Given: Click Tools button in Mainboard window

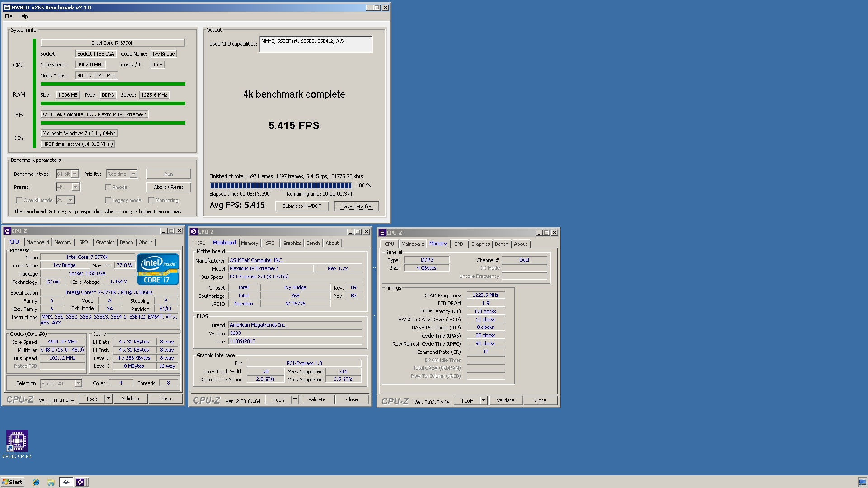Looking at the screenshot, I should click(x=278, y=399).
